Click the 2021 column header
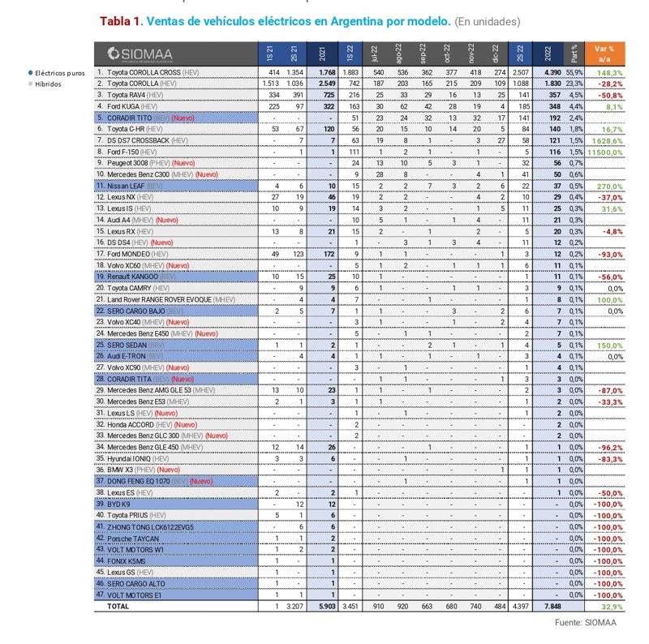 point(323,54)
